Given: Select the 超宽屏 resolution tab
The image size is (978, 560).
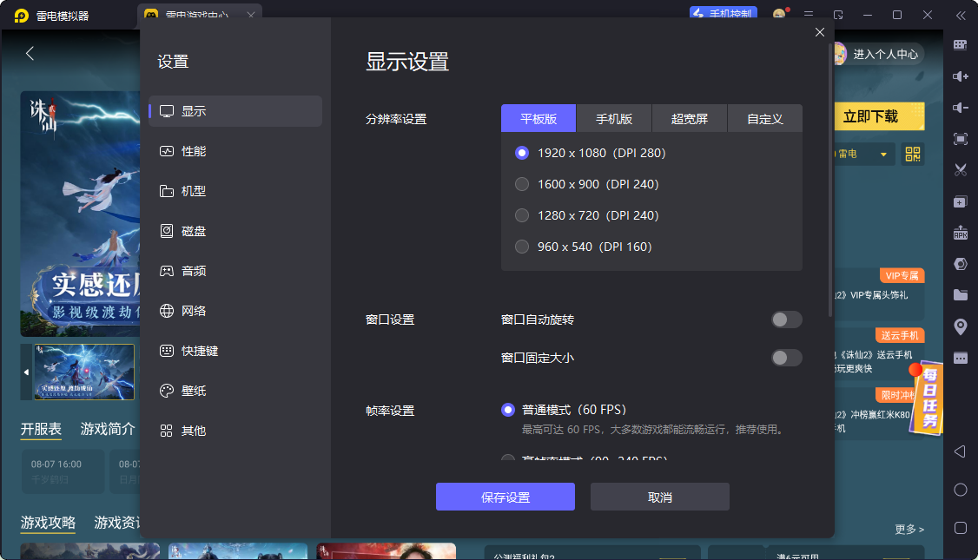Looking at the screenshot, I should [x=690, y=118].
